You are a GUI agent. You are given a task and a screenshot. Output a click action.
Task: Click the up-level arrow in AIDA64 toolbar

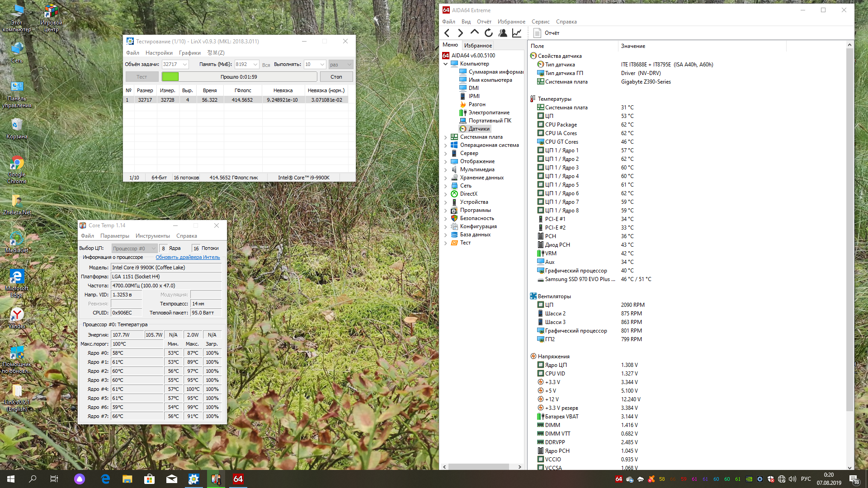[474, 33]
